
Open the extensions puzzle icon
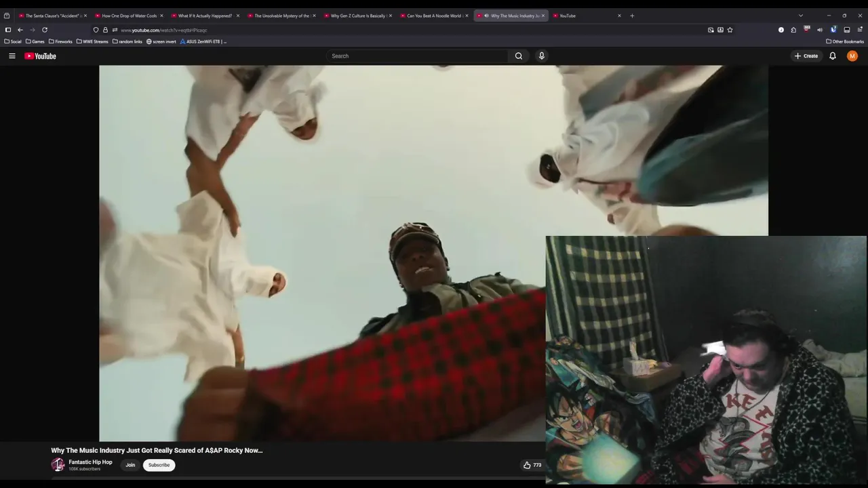point(793,30)
